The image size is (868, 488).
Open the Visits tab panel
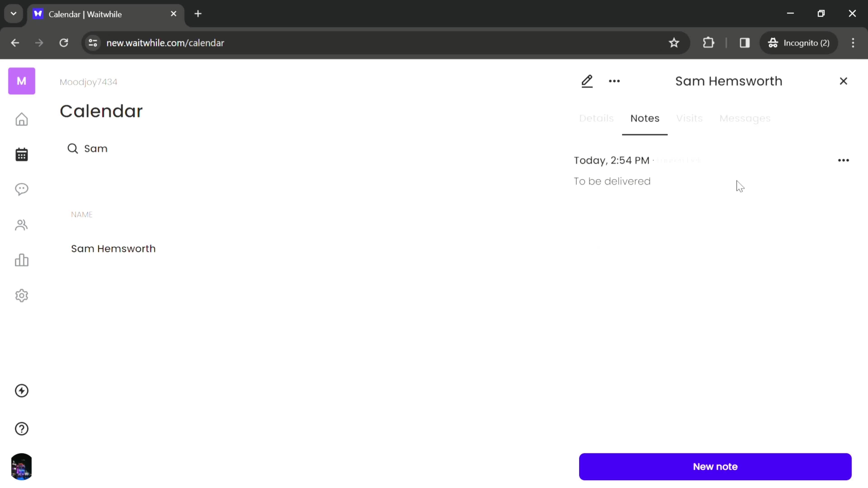pos(690,118)
